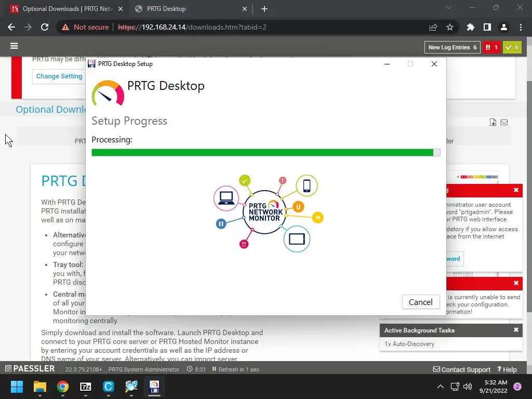
Task: Open notification center badge
Action: coord(517,387)
